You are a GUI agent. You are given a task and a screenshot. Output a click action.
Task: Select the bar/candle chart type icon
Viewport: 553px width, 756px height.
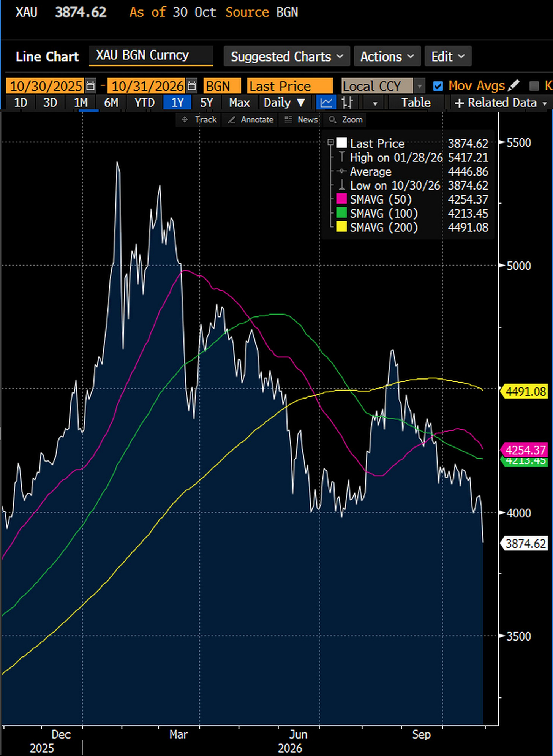point(347,103)
